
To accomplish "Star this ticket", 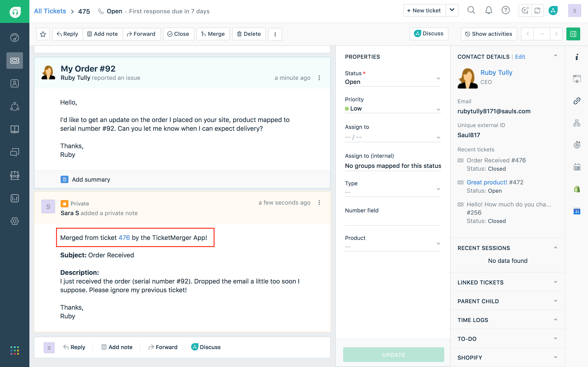I will 43,34.
